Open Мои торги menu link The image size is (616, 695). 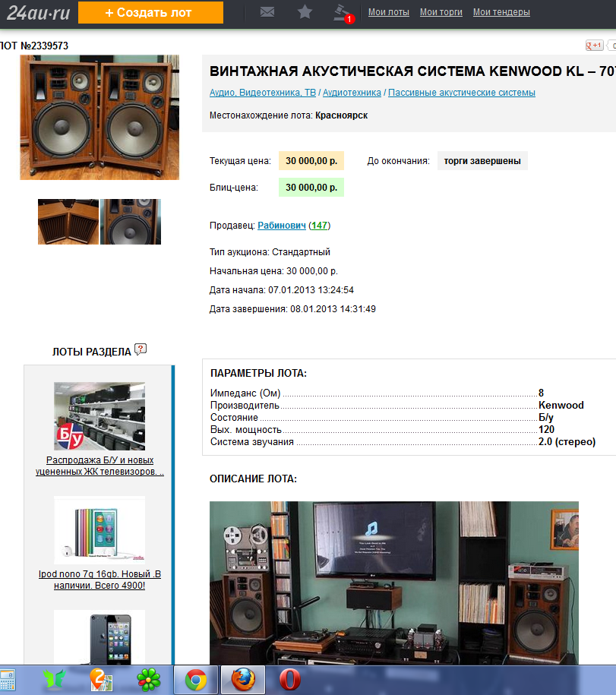coord(441,12)
